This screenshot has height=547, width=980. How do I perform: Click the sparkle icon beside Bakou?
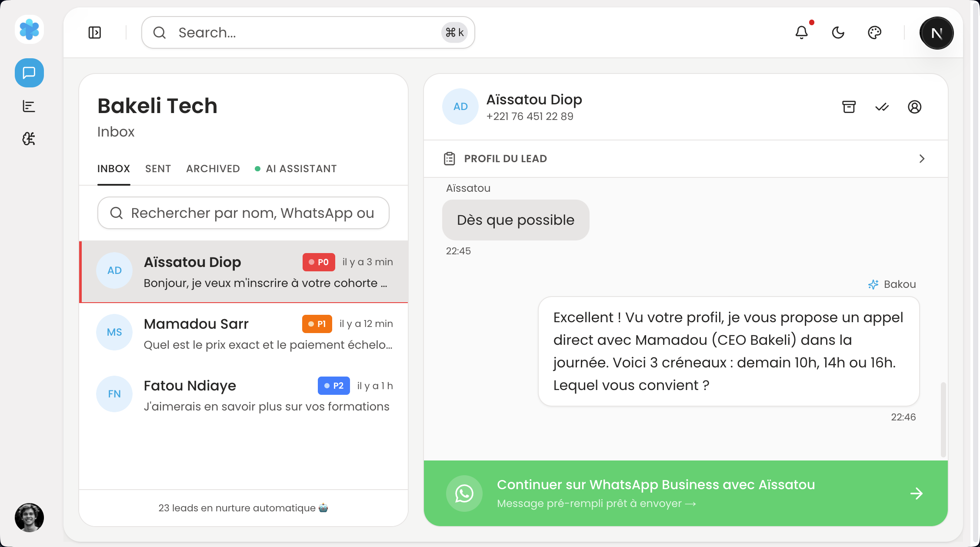(x=873, y=284)
